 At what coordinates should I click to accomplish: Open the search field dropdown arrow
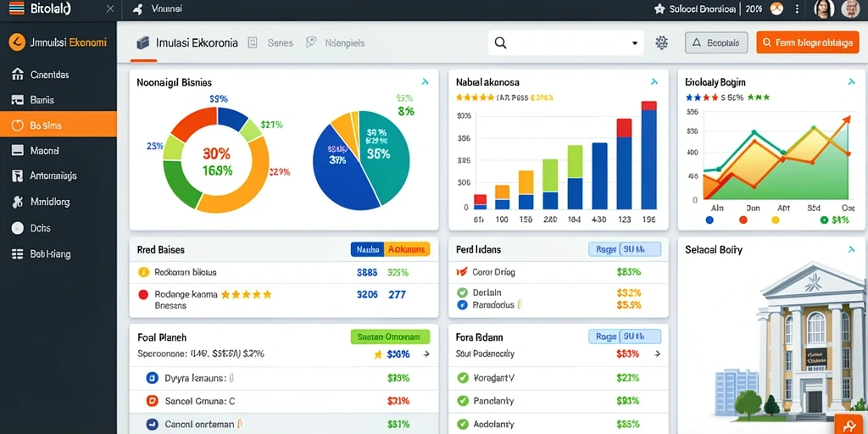click(634, 42)
